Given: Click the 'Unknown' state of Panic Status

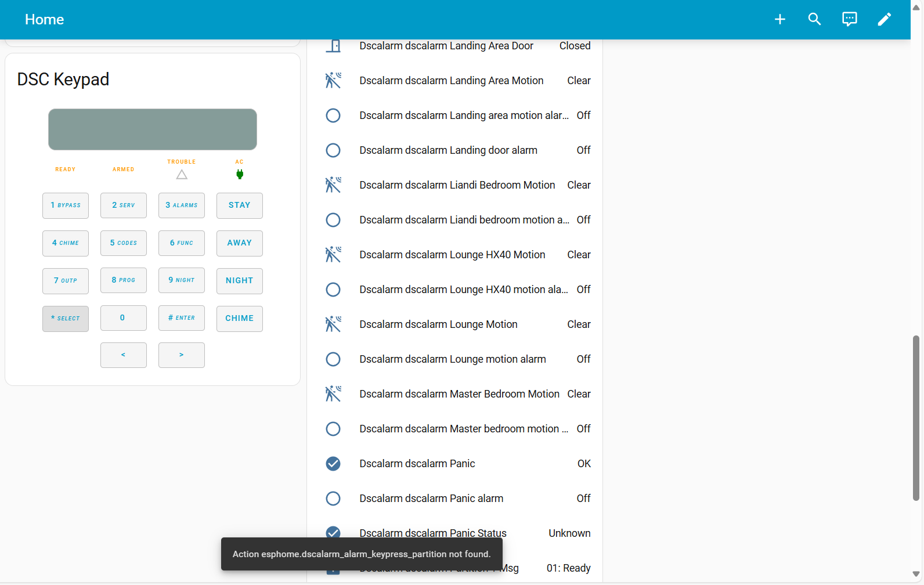Looking at the screenshot, I should [569, 533].
